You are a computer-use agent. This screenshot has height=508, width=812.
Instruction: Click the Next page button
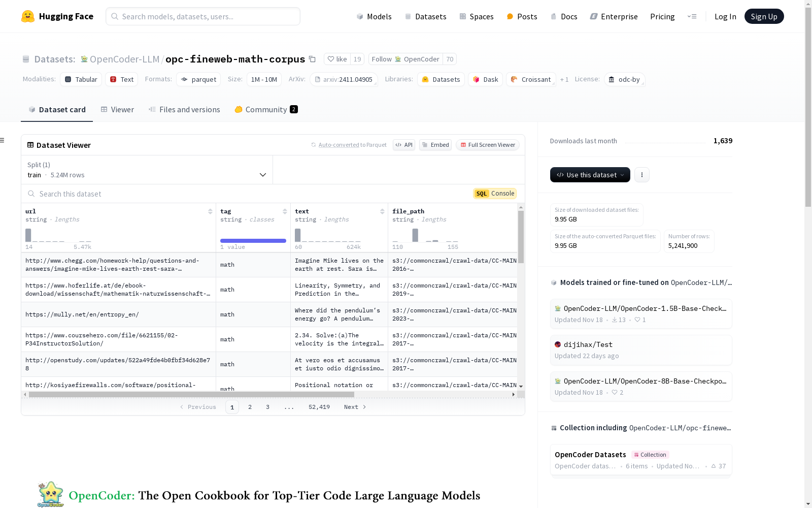[x=355, y=407]
